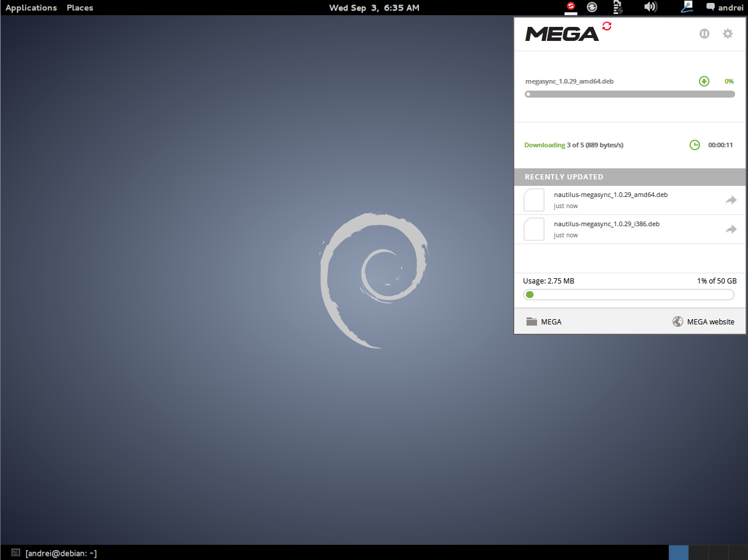748x560 pixels.
Task: Click the storage usage bar
Action: click(x=629, y=295)
